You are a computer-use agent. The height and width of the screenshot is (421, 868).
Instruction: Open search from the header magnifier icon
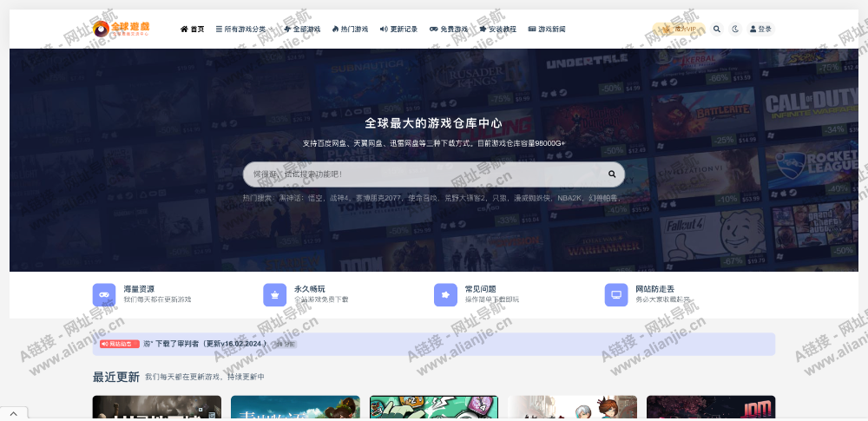(x=717, y=29)
